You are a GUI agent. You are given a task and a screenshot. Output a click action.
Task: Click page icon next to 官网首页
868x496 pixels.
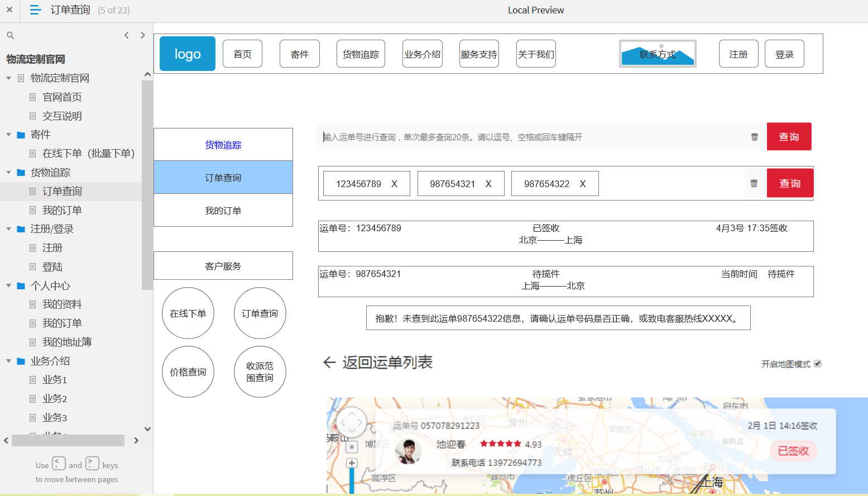click(32, 97)
